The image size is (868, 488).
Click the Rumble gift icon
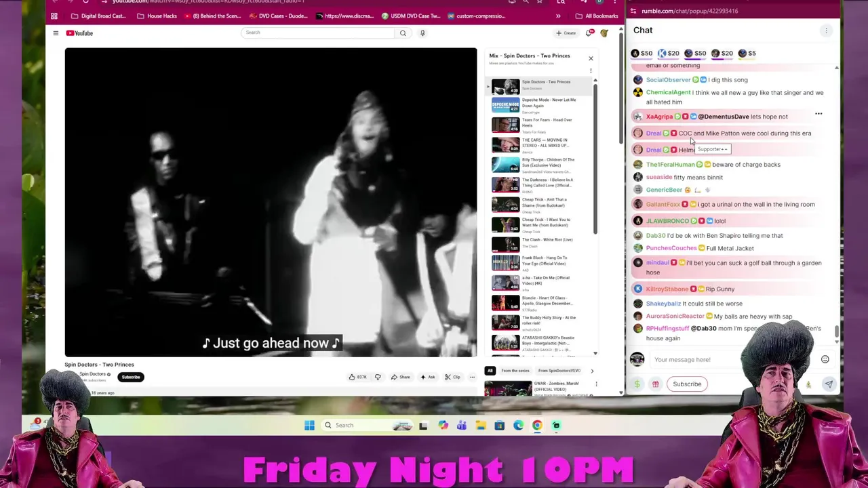point(655,384)
